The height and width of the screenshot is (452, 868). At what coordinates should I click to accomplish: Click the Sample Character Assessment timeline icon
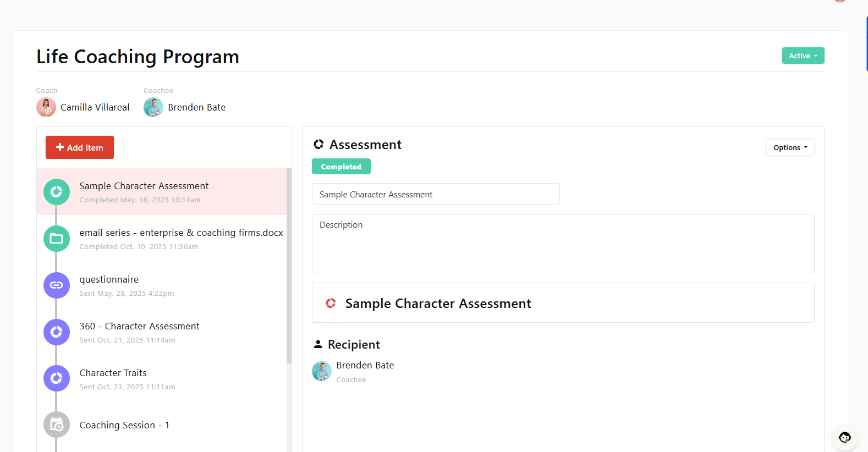[56, 192]
